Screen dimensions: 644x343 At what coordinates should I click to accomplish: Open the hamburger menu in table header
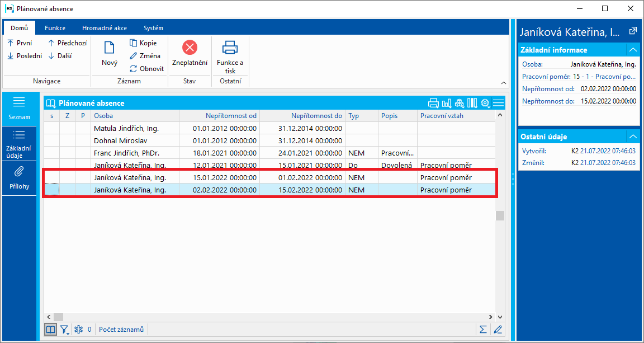[x=498, y=103]
